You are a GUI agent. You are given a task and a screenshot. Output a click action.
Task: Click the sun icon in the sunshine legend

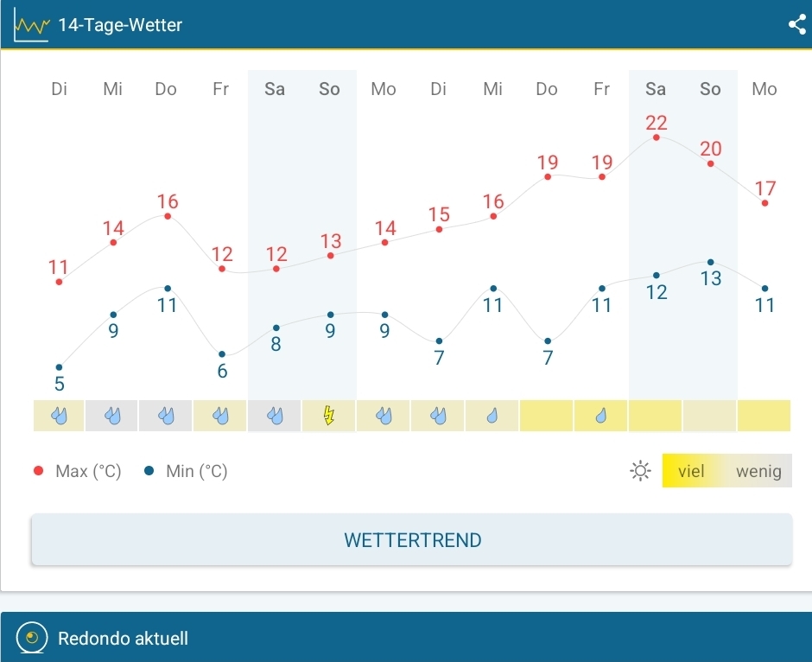640,471
